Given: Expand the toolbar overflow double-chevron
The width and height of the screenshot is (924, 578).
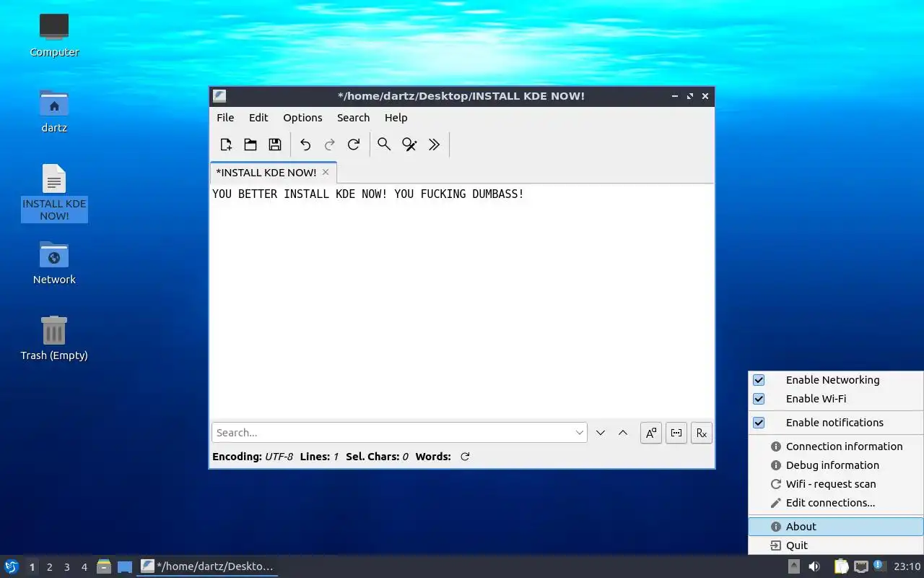Looking at the screenshot, I should pyautogui.click(x=434, y=144).
